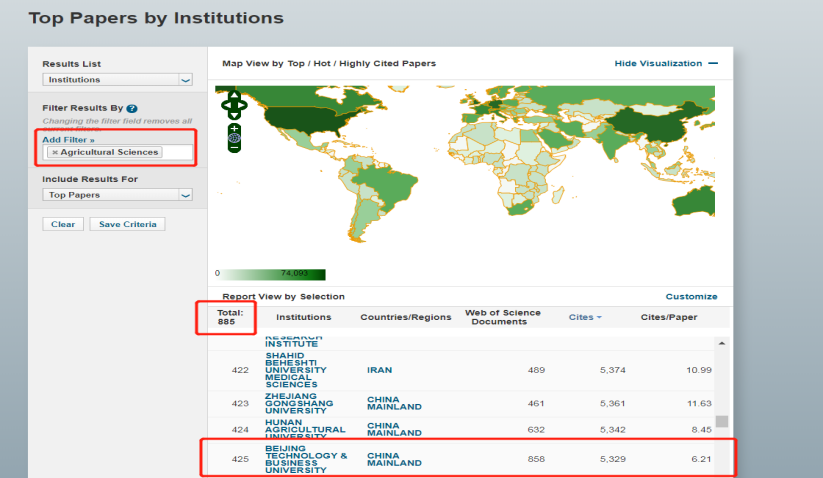Screen dimensions: 823x478
Task: Click the Add Filter link
Action: pyautogui.click(x=68, y=140)
